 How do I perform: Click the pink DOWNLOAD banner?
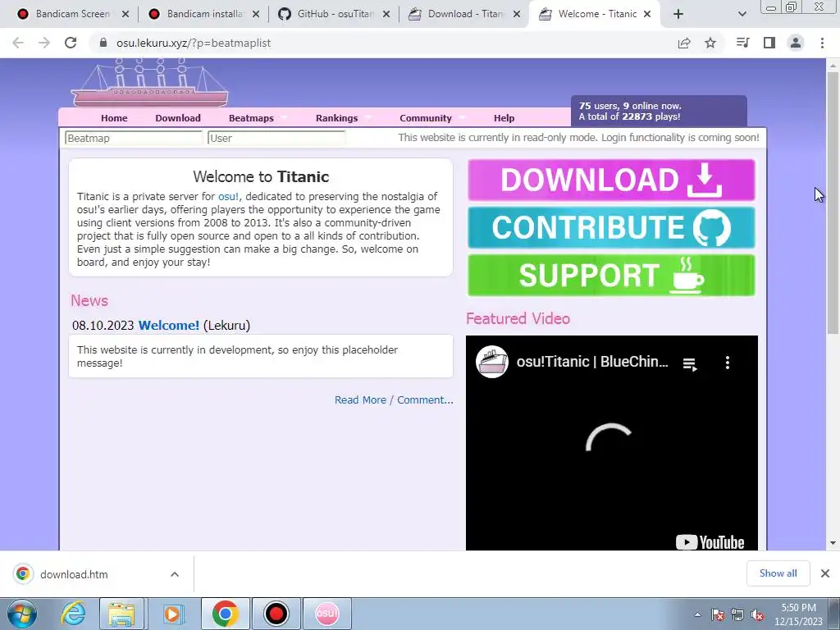(611, 180)
